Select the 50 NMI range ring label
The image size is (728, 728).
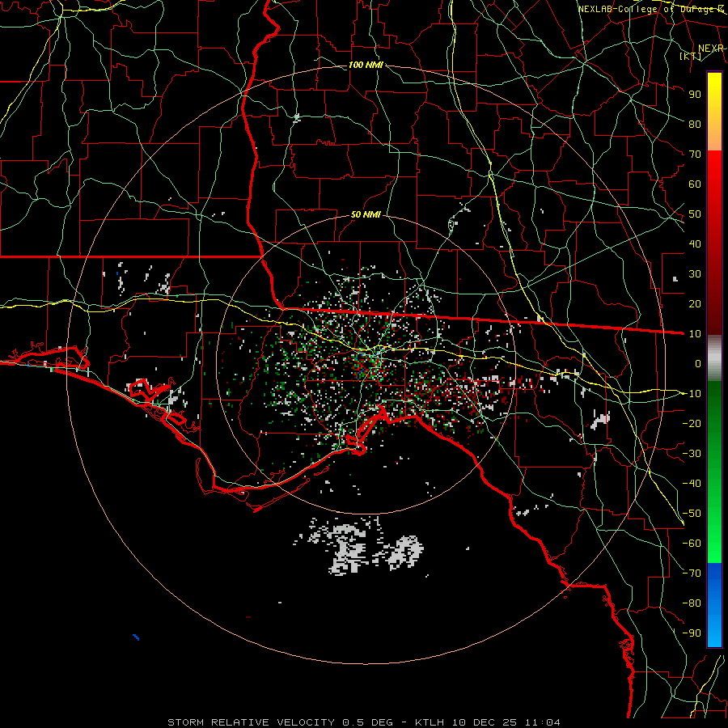(x=366, y=214)
